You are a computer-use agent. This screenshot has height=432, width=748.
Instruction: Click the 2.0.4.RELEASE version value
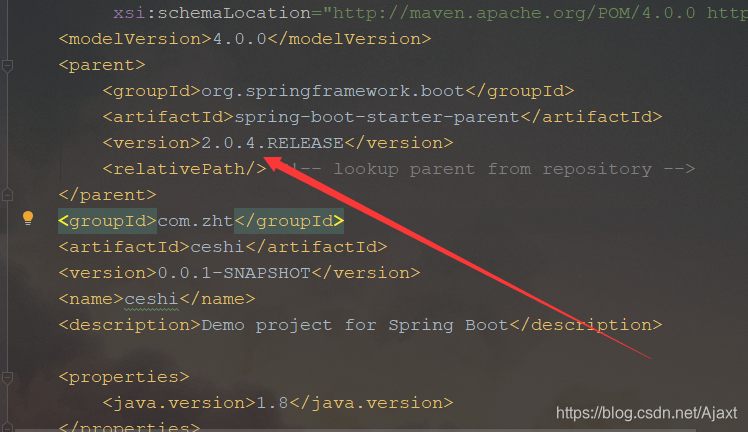click(x=272, y=143)
